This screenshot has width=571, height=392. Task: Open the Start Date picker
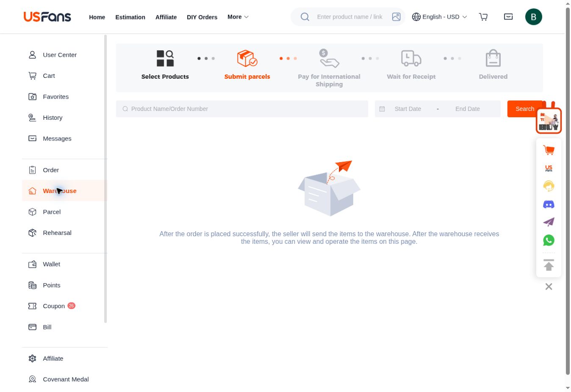coord(408,109)
